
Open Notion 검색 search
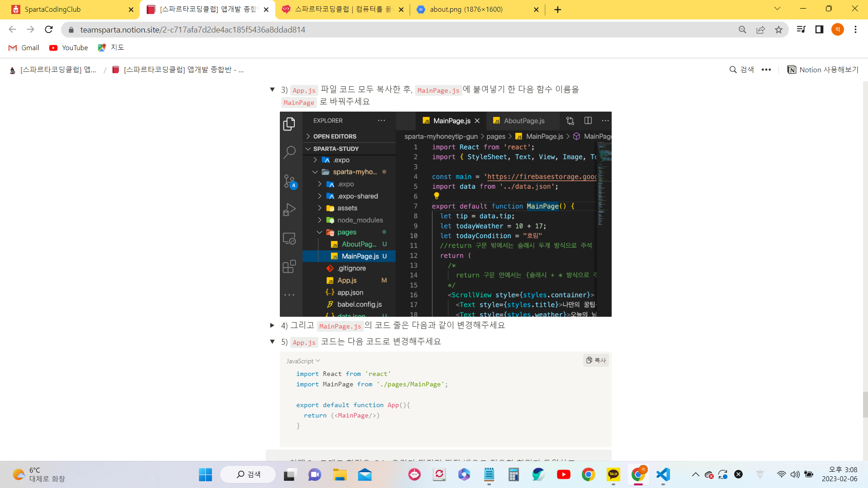pyautogui.click(x=741, y=70)
